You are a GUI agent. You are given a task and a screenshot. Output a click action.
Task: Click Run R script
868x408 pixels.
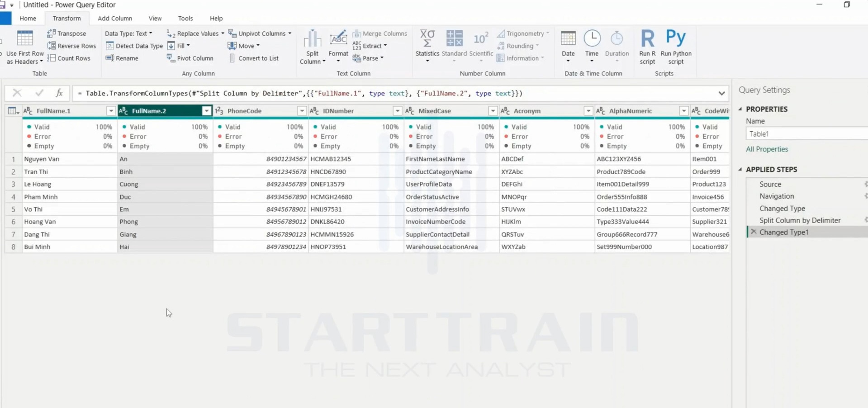pyautogui.click(x=647, y=47)
